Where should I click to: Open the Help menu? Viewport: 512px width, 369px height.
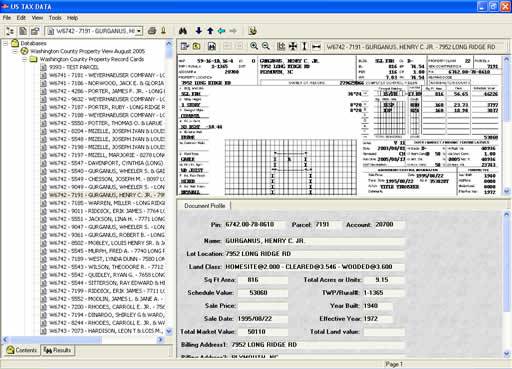click(72, 18)
